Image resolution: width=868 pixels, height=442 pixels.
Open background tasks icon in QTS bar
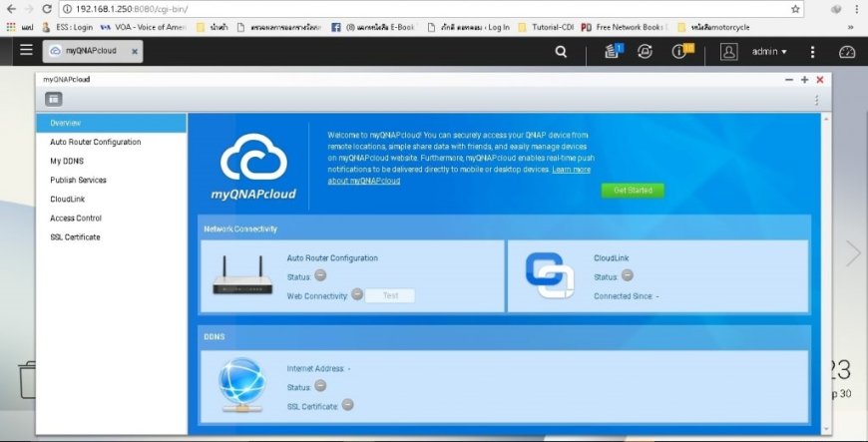click(x=613, y=51)
